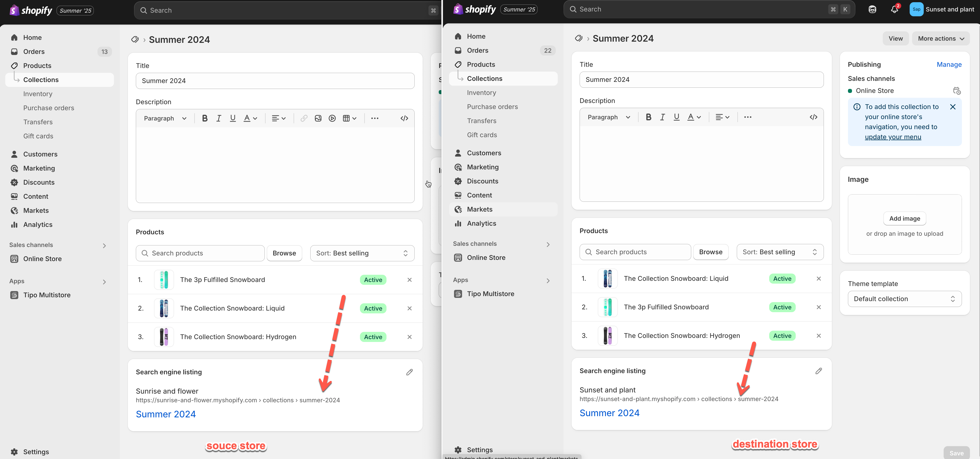
Task: Open Paragraph style dropdown in source editor
Action: 165,118
